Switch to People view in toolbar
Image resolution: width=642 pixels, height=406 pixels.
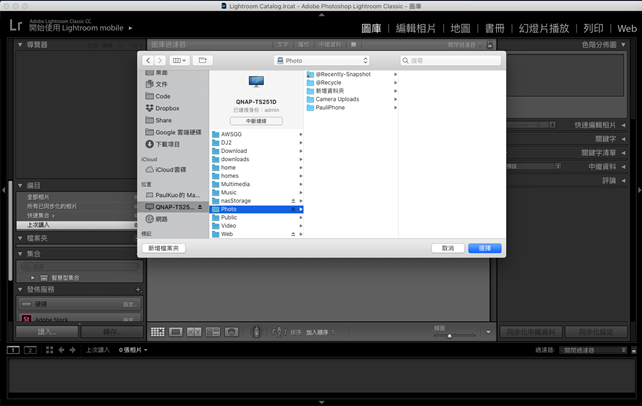[x=231, y=332]
